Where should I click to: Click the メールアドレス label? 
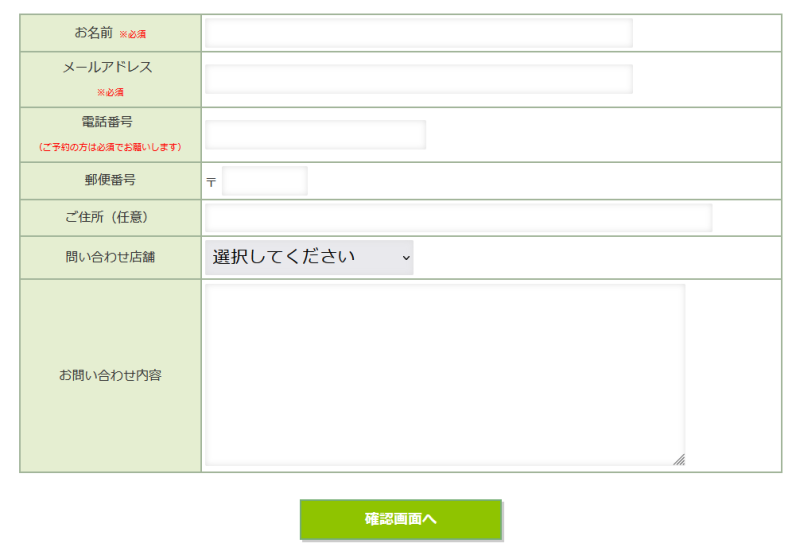coord(108,68)
